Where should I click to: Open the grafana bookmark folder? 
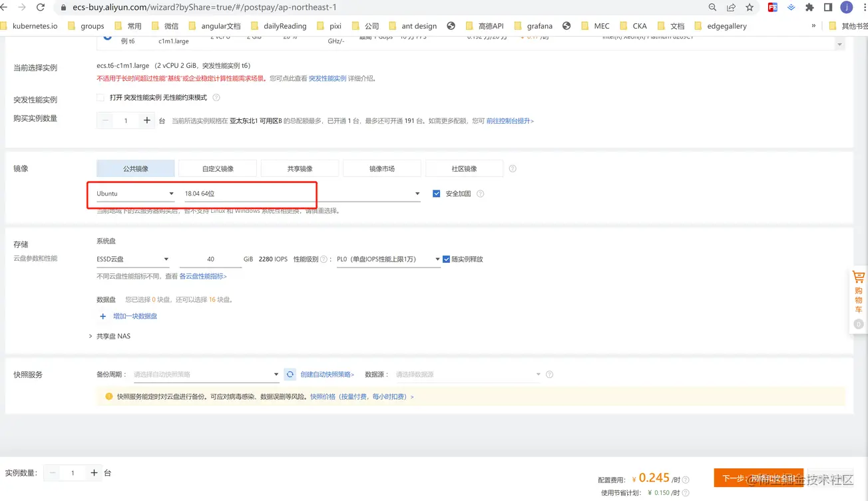533,26
